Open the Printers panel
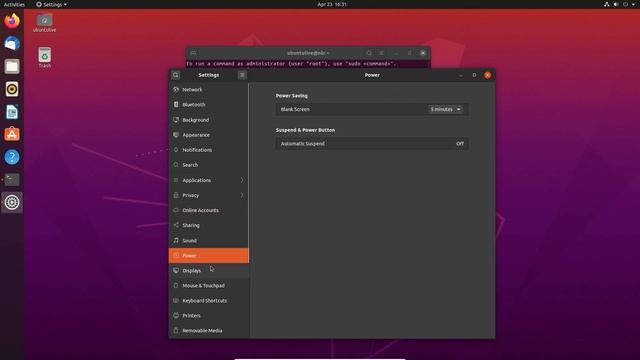640x360 pixels. coord(209,316)
